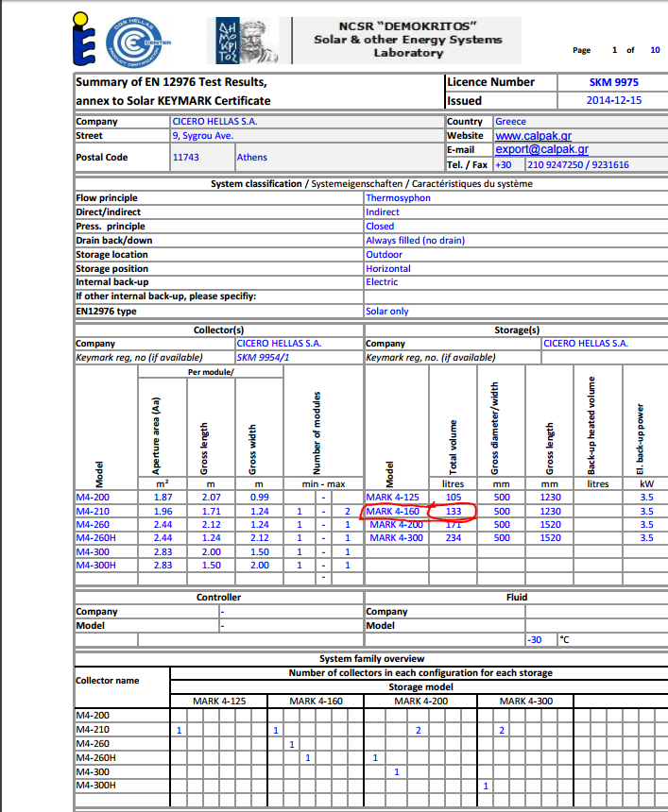Select page total number 10

[655, 50]
